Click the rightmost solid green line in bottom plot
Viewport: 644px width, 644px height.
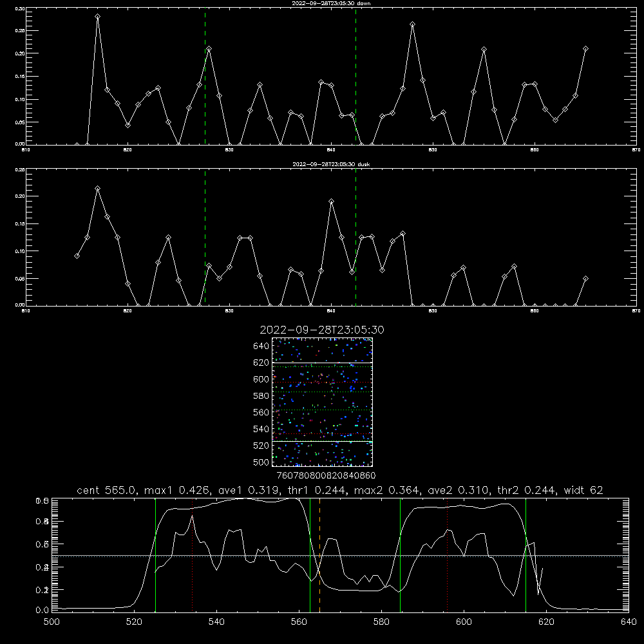pyautogui.click(x=526, y=554)
